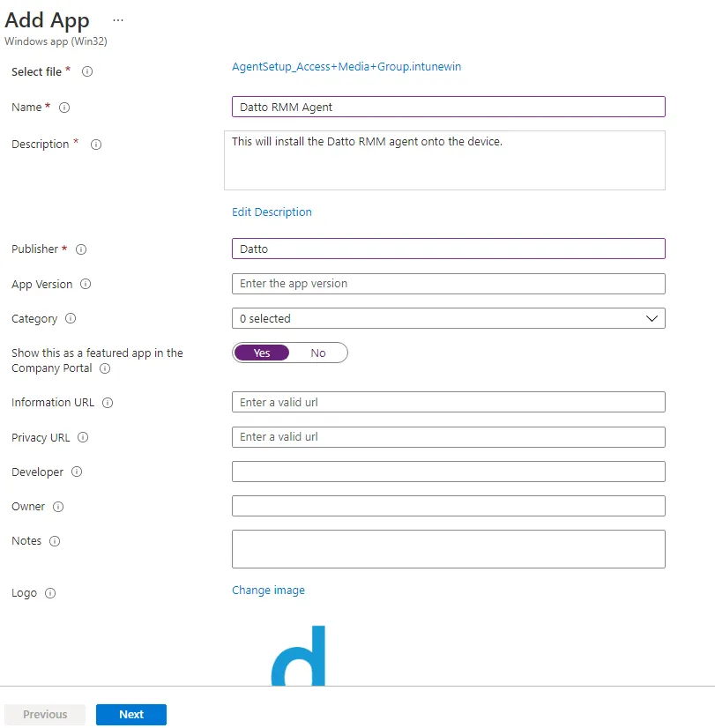715x728 pixels.
Task: Set featured app toggle to No
Action: pyautogui.click(x=318, y=353)
